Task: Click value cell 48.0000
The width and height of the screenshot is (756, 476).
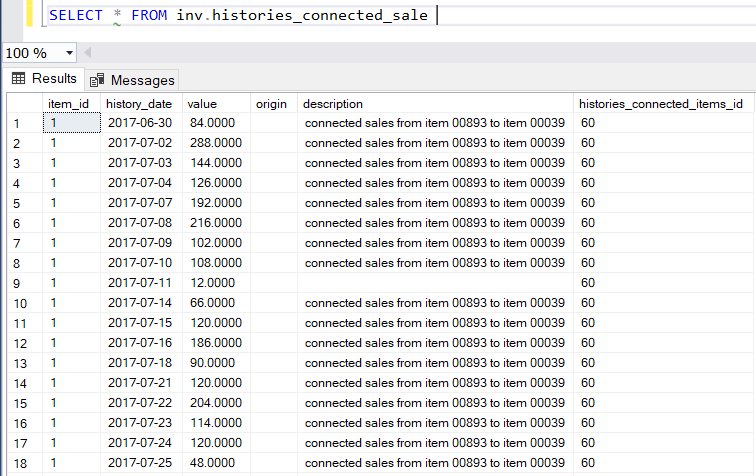Action: pyautogui.click(x=216, y=463)
